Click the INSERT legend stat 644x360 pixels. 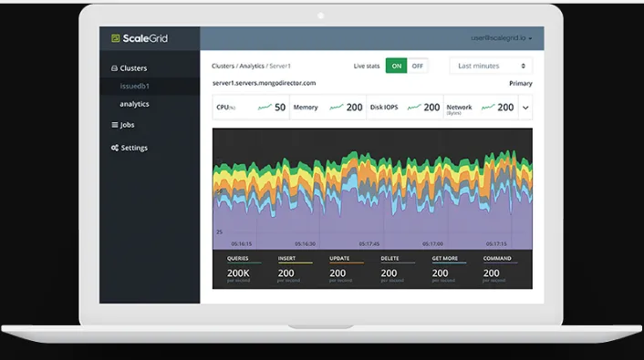(x=295, y=269)
